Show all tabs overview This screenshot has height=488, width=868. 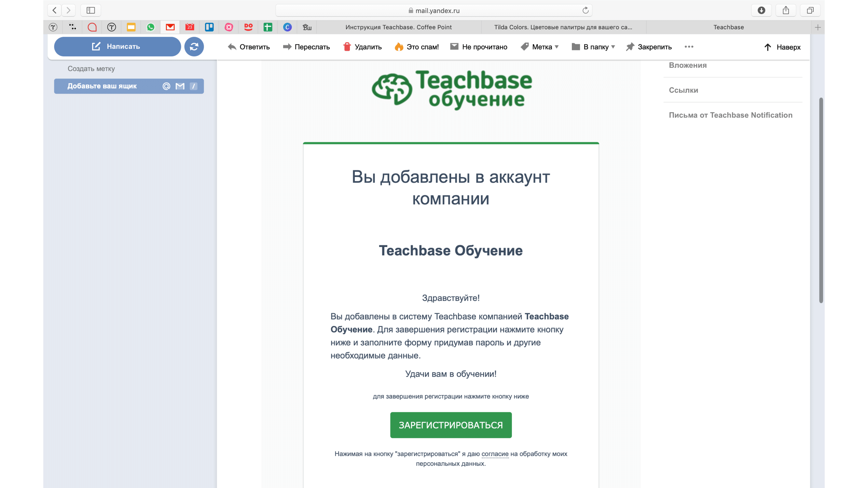pyautogui.click(x=810, y=10)
